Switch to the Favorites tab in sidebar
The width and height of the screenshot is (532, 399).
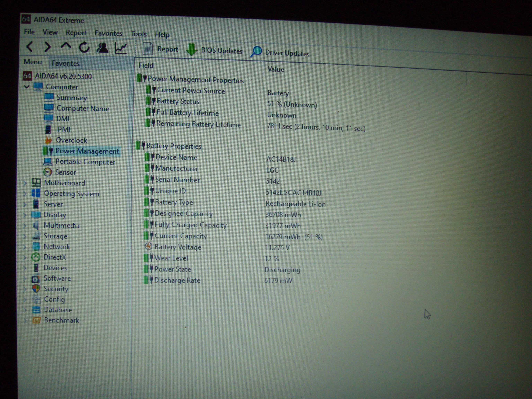(x=66, y=64)
